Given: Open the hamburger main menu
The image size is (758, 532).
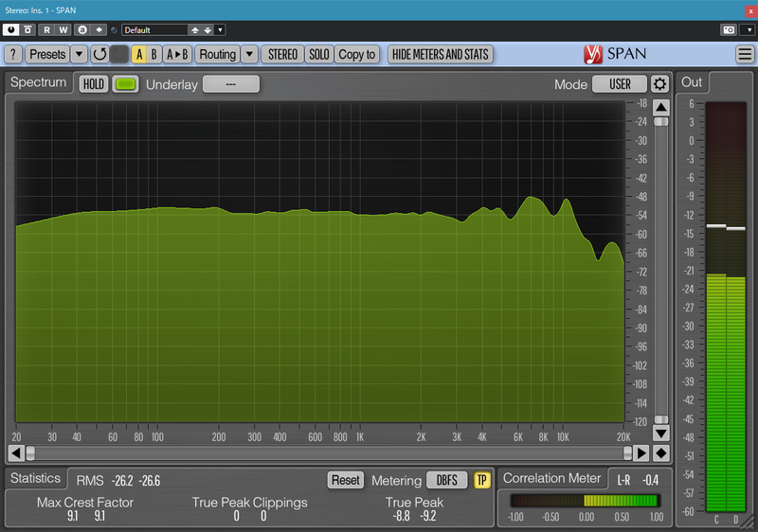Looking at the screenshot, I should [745, 54].
